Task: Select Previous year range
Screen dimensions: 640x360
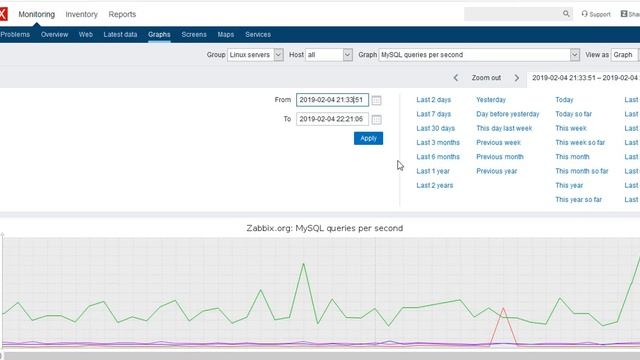Action: [497, 171]
